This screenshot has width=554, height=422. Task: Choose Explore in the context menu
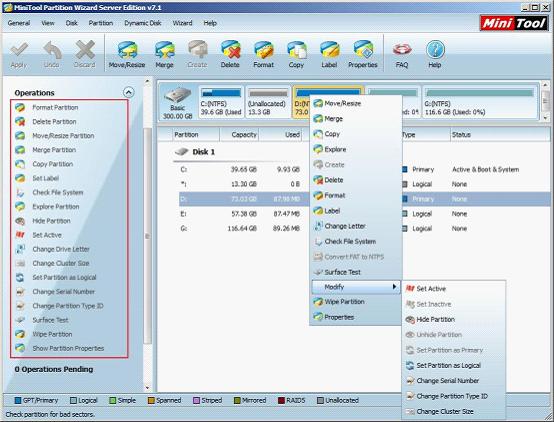[x=356, y=149]
